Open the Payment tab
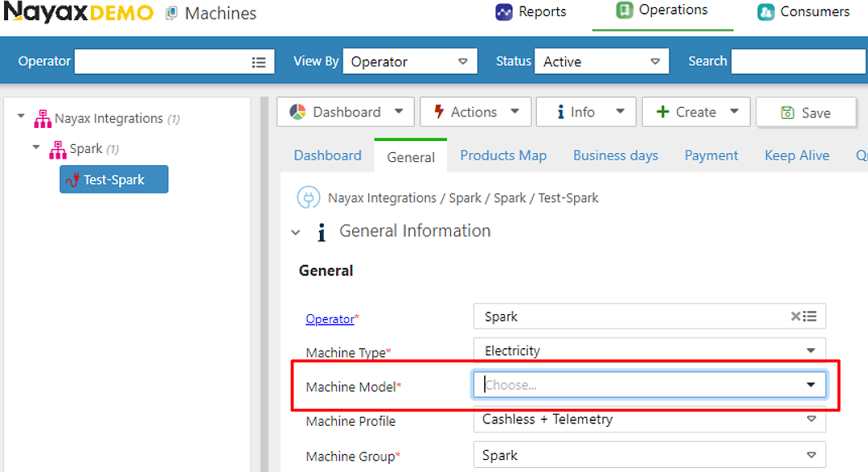The image size is (868, 472). click(x=712, y=155)
